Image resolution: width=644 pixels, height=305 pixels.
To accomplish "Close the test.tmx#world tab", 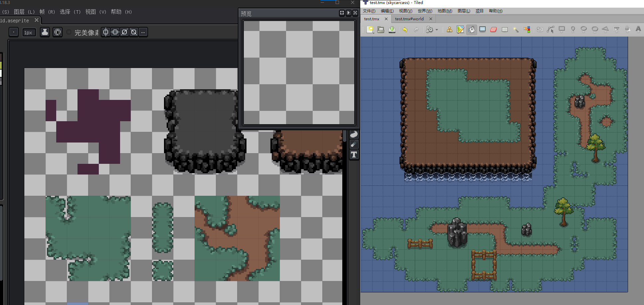I will (x=431, y=19).
